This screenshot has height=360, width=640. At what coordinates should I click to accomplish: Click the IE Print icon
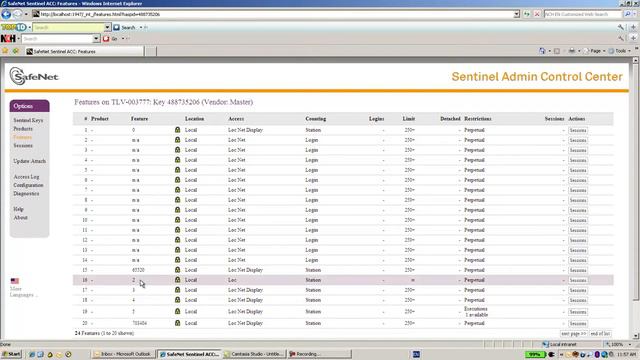point(572,51)
